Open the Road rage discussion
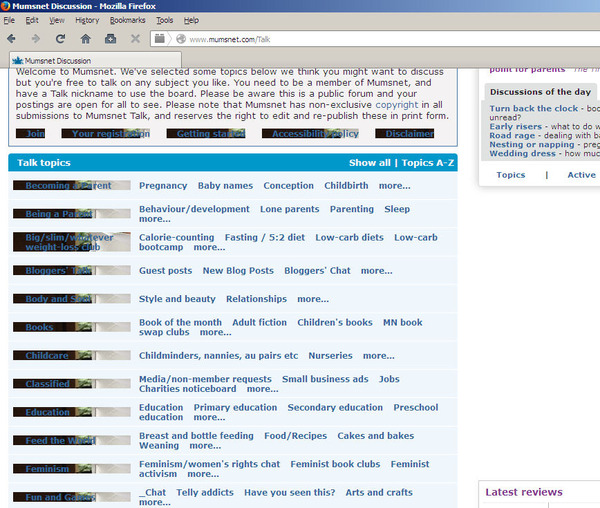600x508 pixels. [x=512, y=136]
